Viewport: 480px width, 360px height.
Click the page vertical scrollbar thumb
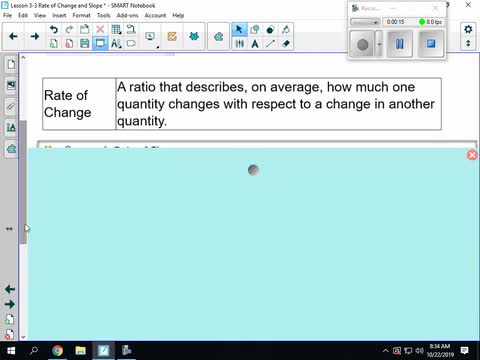23,182
